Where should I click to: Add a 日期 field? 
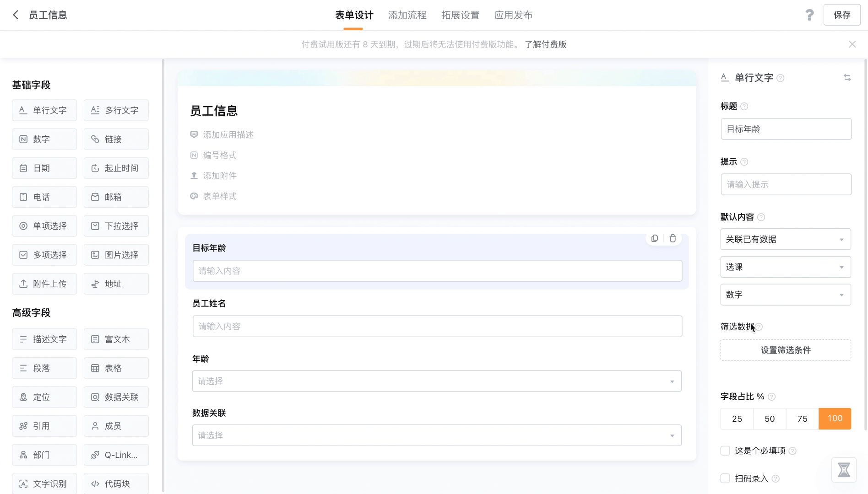[44, 168]
